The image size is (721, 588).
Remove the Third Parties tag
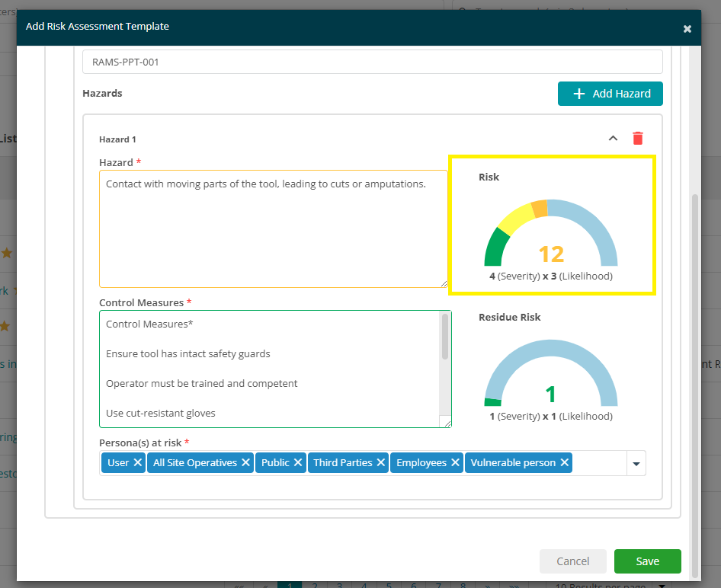381,462
